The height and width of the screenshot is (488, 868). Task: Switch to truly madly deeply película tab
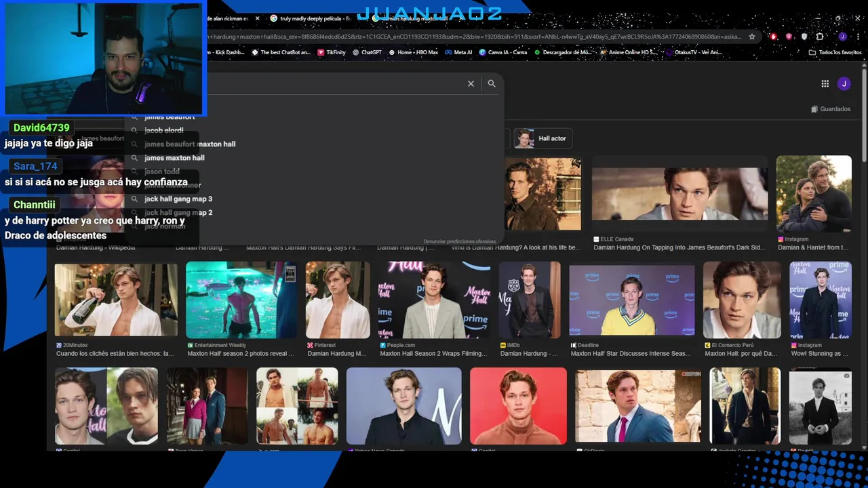coord(311,18)
